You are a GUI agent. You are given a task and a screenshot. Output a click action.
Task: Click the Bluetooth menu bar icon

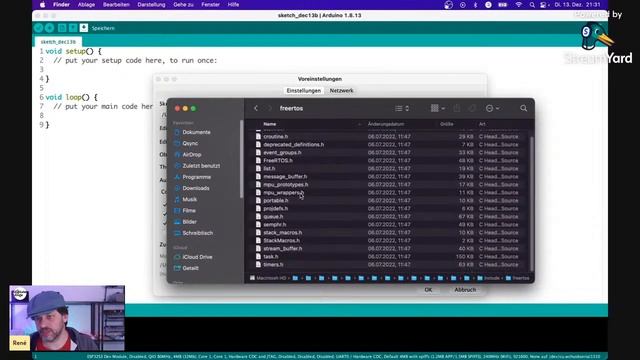[x=475, y=4]
